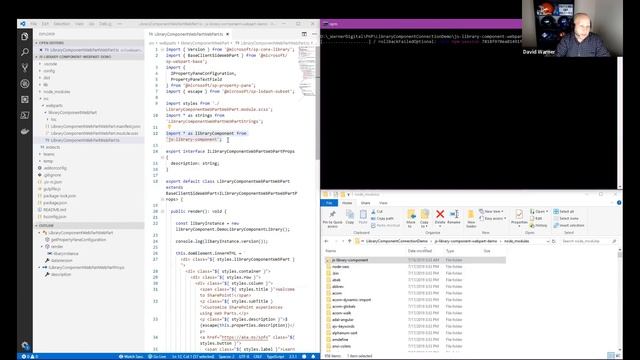Click the Up arrow in File Explorer navigation
The image size is (640, 360).
[x=349, y=241]
